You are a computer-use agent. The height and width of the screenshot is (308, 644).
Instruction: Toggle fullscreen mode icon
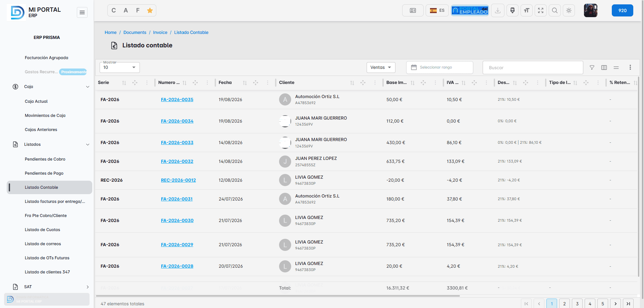click(541, 10)
